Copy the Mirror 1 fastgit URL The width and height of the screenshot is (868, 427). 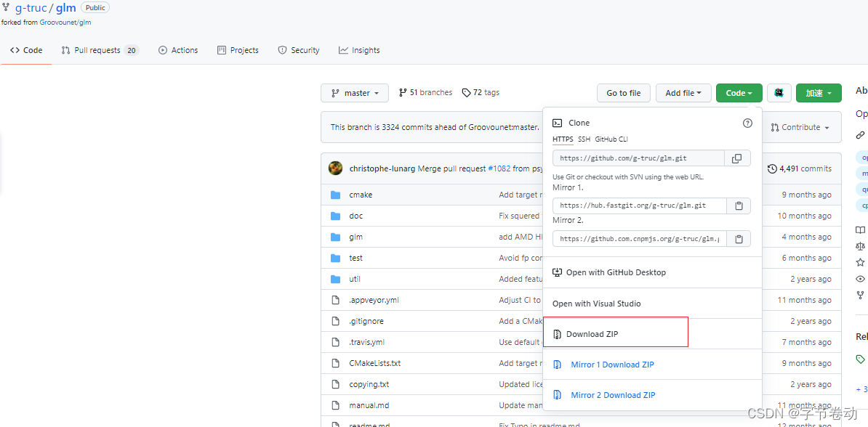[738, 206]
